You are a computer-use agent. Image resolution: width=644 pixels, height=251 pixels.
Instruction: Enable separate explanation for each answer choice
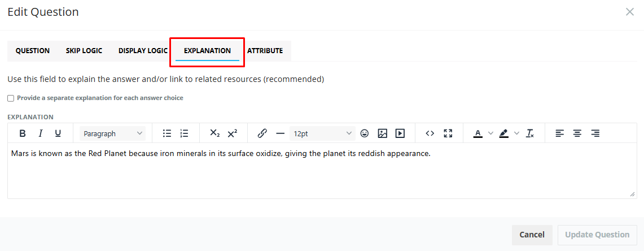point(11,98)
